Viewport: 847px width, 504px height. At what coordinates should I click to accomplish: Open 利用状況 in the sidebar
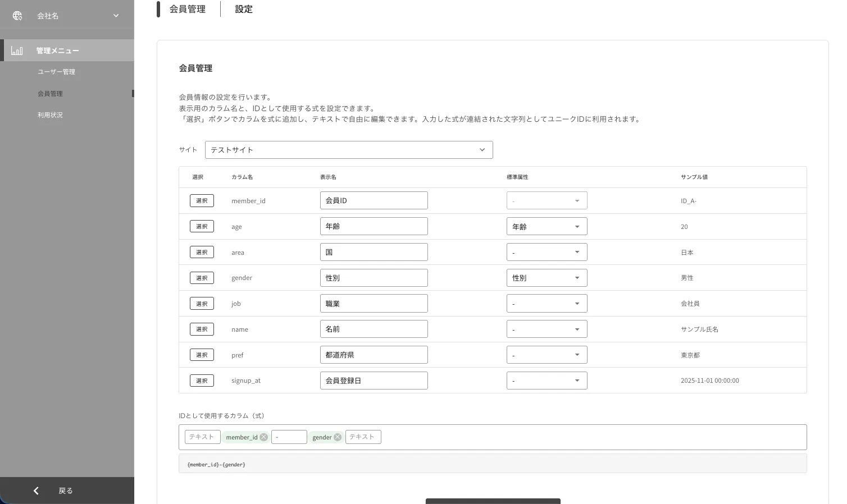pos(50,115)
